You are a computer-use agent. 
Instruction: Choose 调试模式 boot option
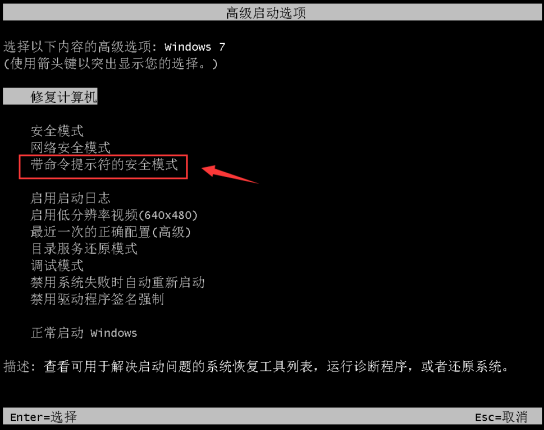click(57, 265)
